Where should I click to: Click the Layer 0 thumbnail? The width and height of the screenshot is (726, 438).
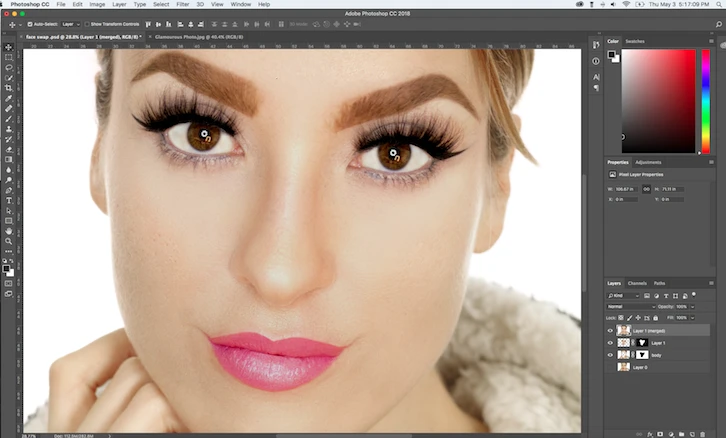click(624, 367)
